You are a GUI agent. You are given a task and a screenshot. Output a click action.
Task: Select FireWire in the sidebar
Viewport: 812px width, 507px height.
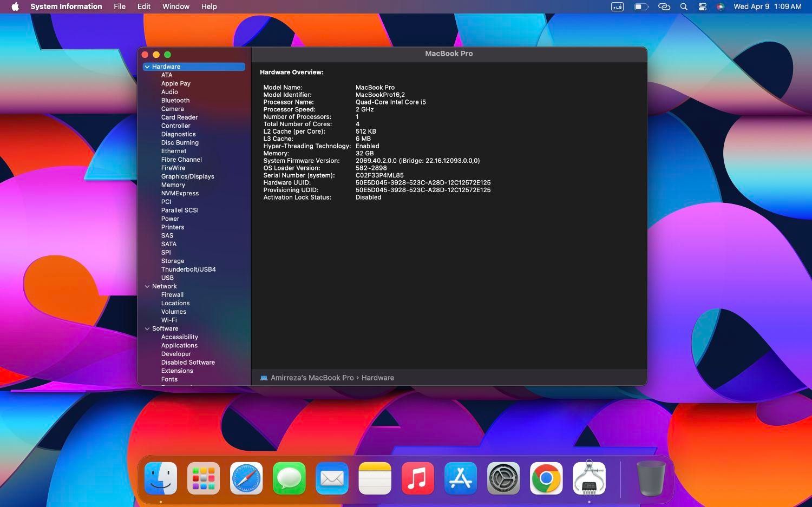coord(173,168)
